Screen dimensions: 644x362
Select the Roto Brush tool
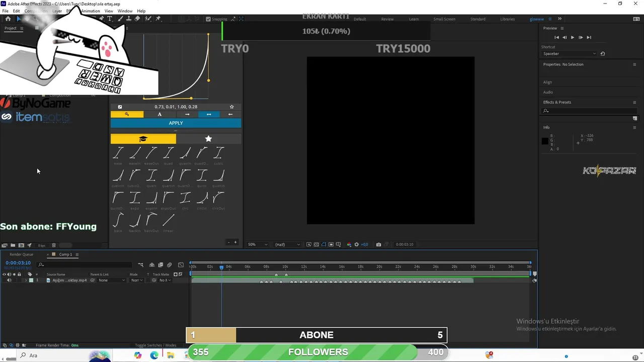pos(148,19)
